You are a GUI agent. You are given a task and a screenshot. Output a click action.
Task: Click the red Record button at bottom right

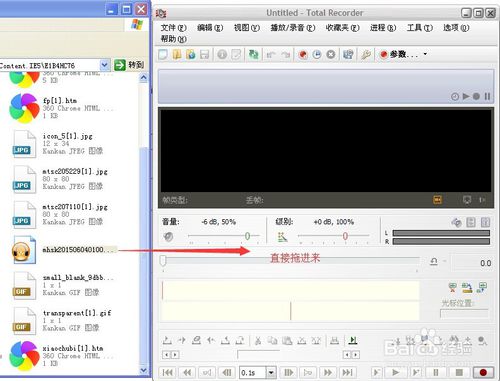click(482, 372)
